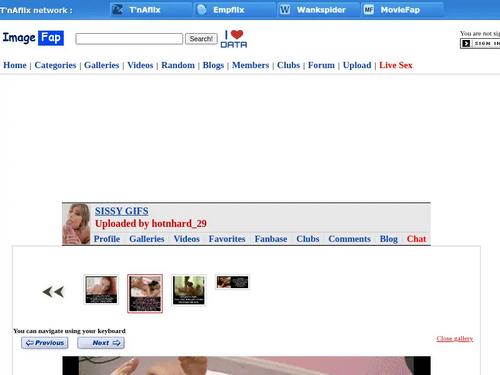This screenshot has height=375, width=500.
Task: Open the Categories menu item
Action: (x=55, y=65)
